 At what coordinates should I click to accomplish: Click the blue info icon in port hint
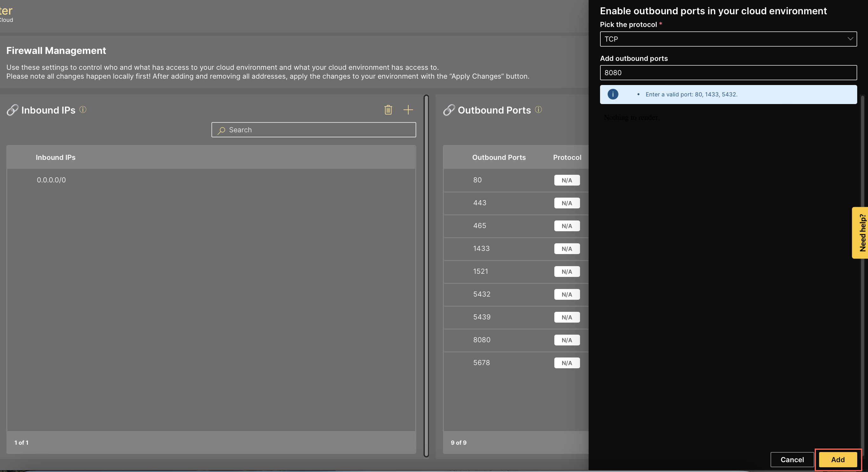click(613, 94)
